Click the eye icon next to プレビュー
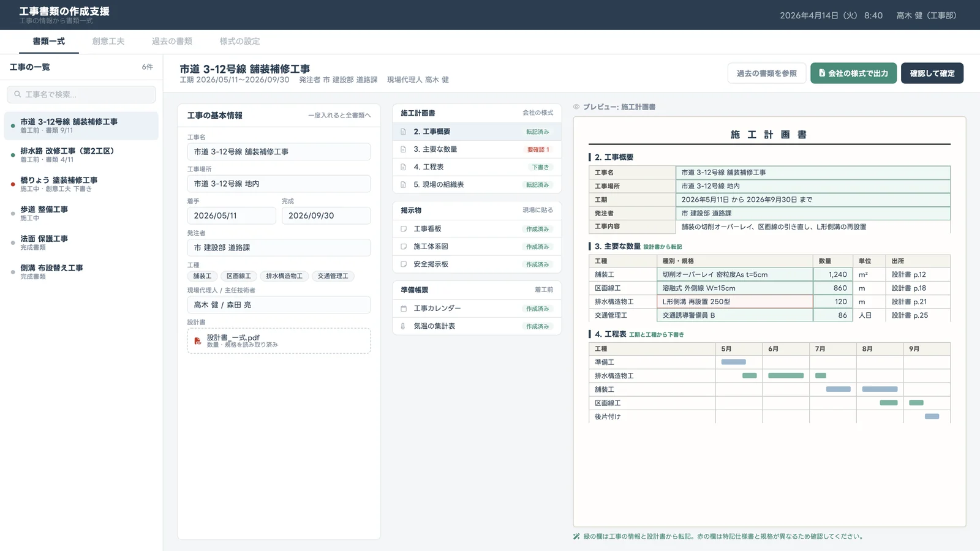 click(x=576, y=107)
